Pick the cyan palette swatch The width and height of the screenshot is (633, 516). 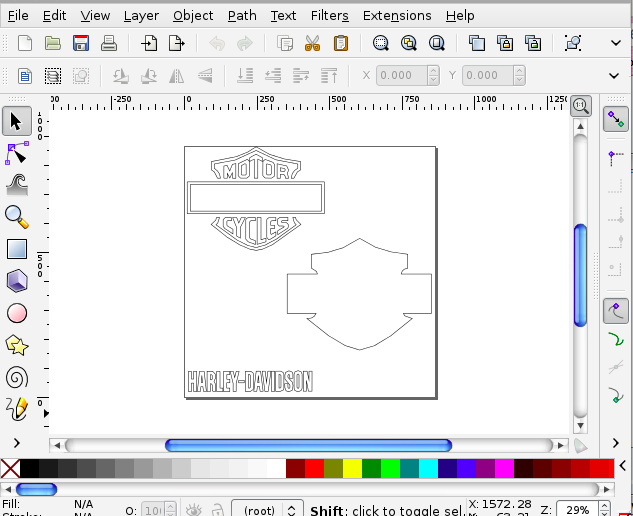428,468
